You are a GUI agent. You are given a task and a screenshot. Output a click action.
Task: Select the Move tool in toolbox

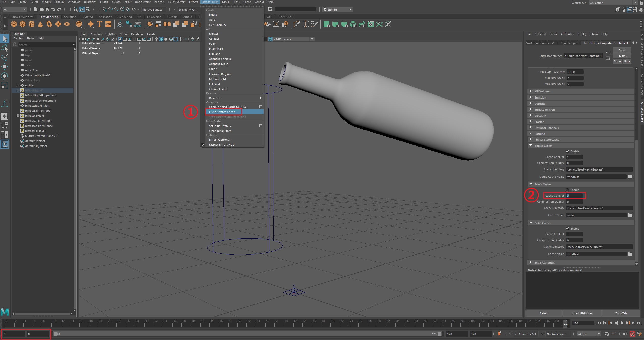click(5, 67)
